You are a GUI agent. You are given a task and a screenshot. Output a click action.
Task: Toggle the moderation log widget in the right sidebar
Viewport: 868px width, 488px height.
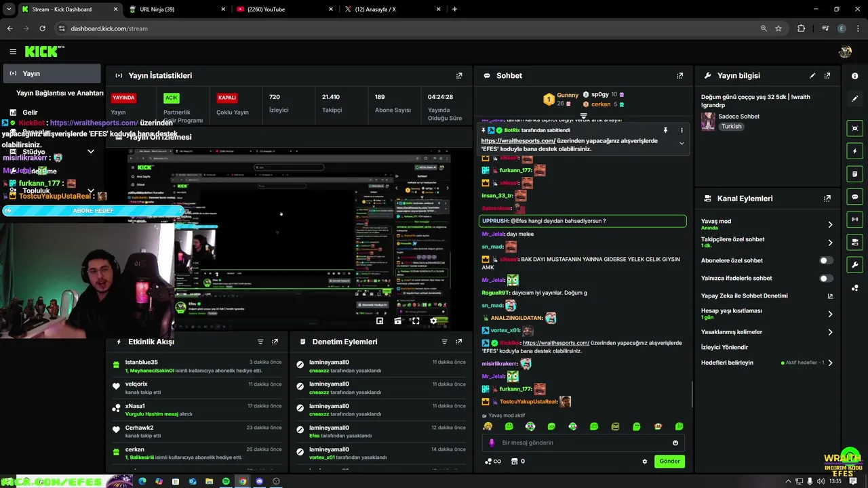855,174
